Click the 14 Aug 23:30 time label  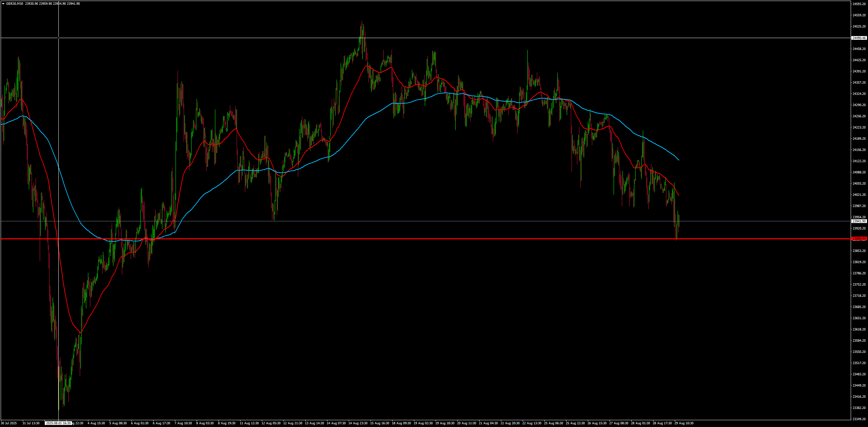[x=358, y=423]
